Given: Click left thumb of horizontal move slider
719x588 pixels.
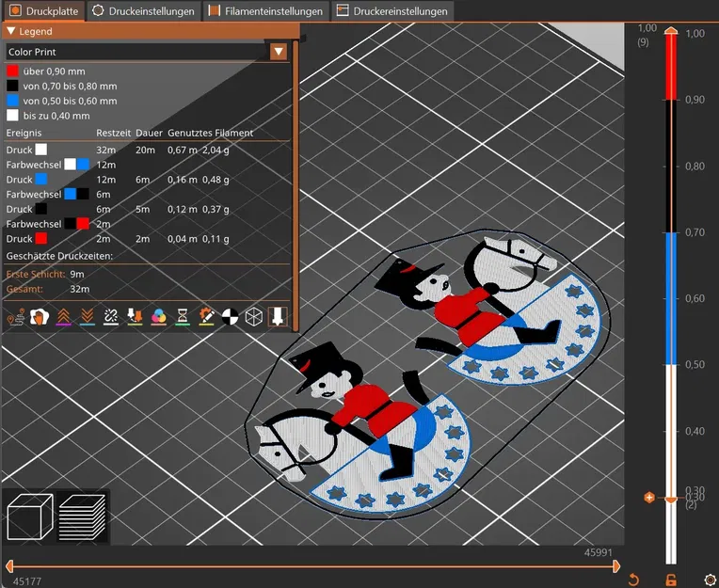Looking at the screenshot, I should pos(8,566).
